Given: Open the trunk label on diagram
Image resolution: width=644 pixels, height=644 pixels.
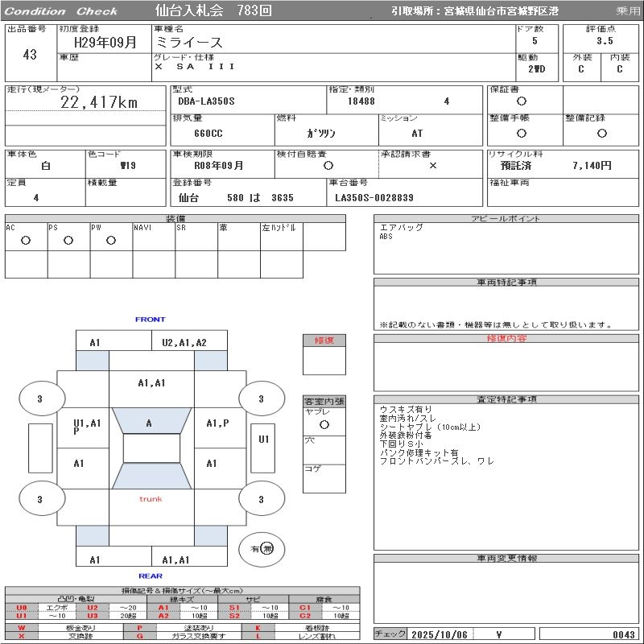Looking at the screenshot, I should coord(151,499).
